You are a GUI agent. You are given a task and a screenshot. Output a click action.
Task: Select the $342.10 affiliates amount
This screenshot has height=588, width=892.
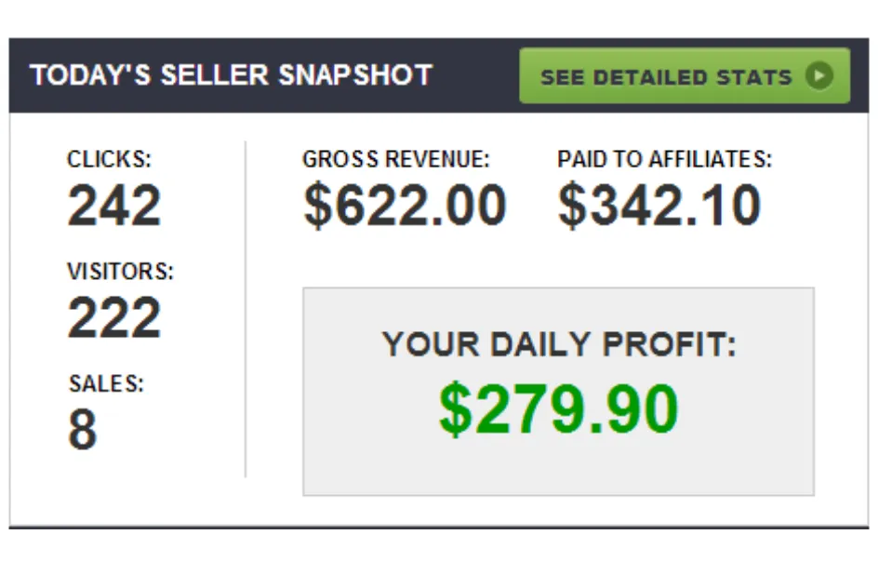659,206
